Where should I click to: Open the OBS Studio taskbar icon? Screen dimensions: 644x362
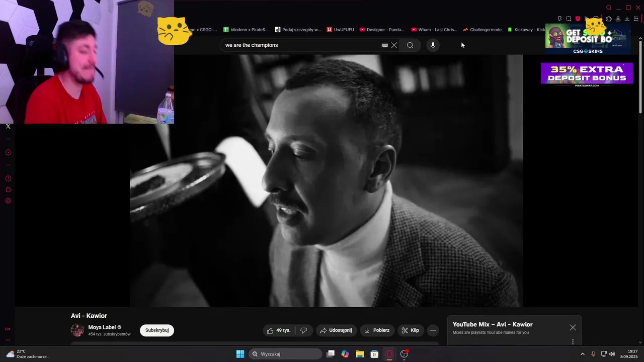tap(404, 354)
